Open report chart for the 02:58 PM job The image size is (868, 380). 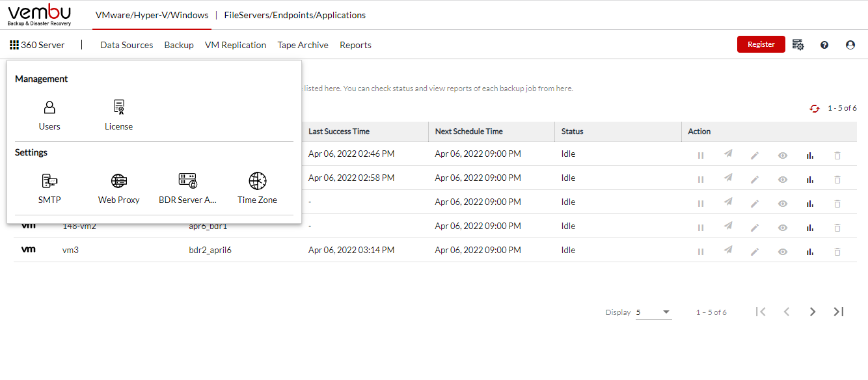810,179
